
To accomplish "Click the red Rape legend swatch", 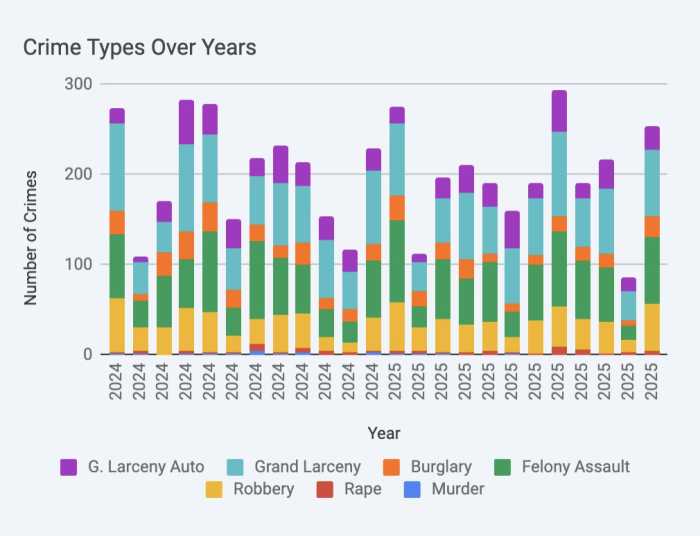I will [x=324, y=489].
